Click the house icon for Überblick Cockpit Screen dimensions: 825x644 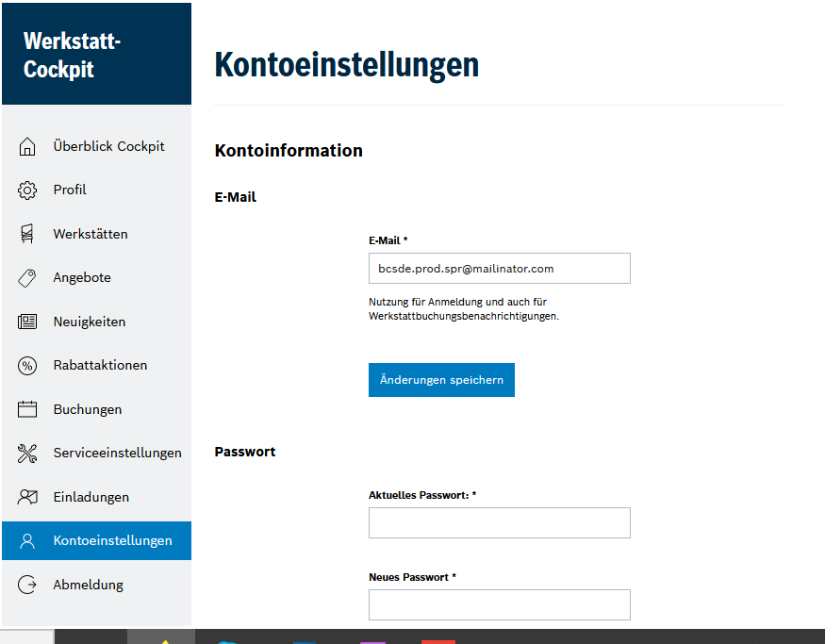click(x=27, y=146)
